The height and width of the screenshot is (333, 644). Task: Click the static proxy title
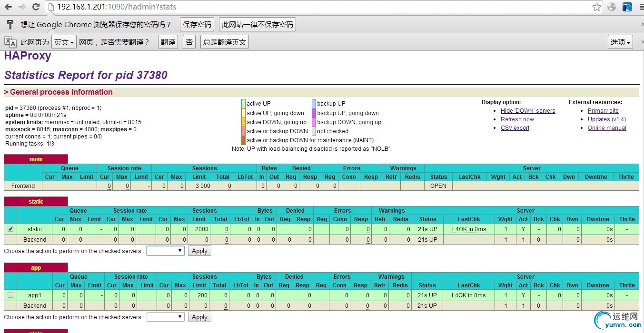(x=36, y=202)
